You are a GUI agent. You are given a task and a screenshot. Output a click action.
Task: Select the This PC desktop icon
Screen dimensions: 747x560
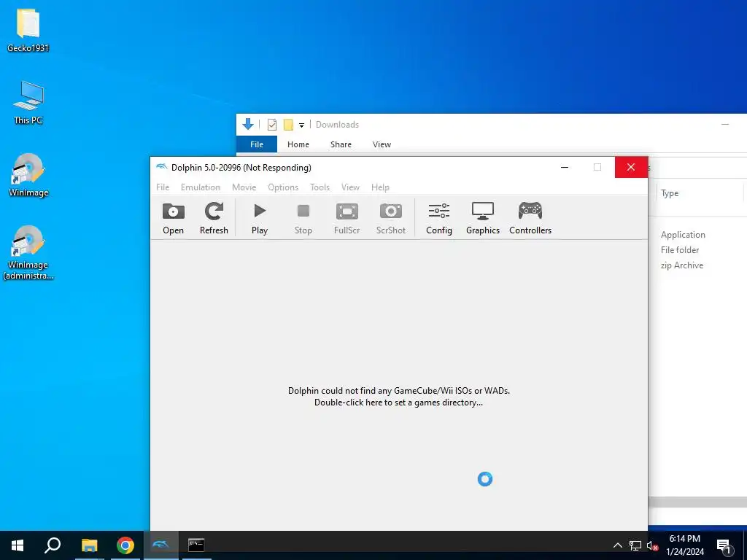point(28,102)
